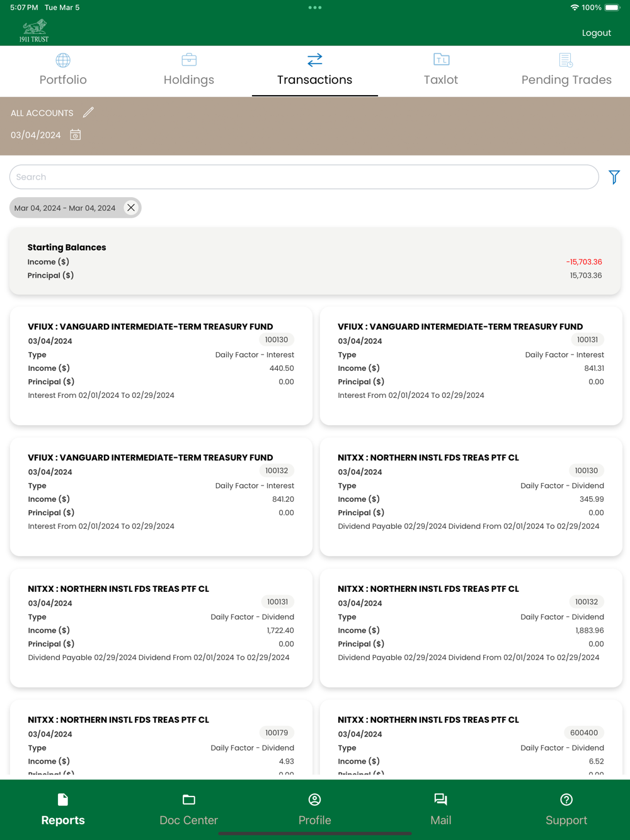630x840 pixels.
Task: Open Mail in the bottom bar
Action: [441, 809]
